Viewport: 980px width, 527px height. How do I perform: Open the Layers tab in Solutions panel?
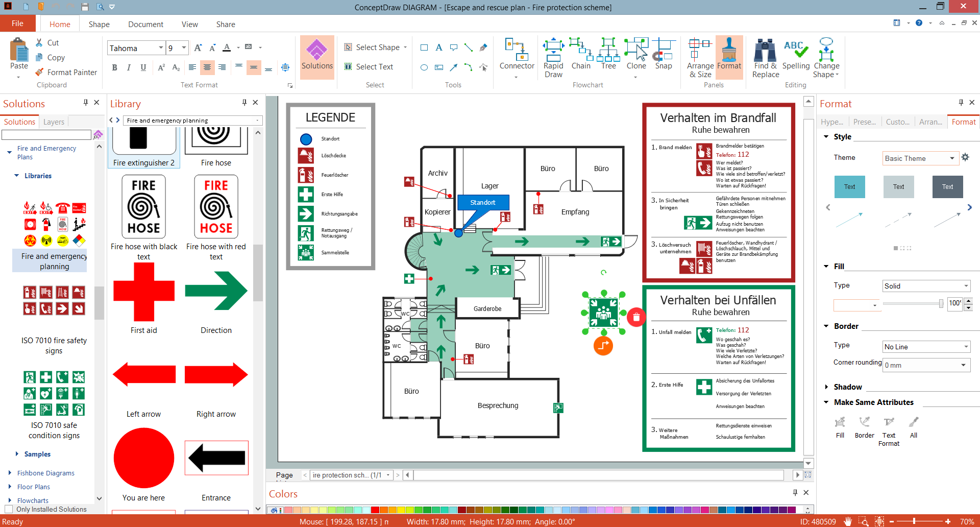point(53,122)
